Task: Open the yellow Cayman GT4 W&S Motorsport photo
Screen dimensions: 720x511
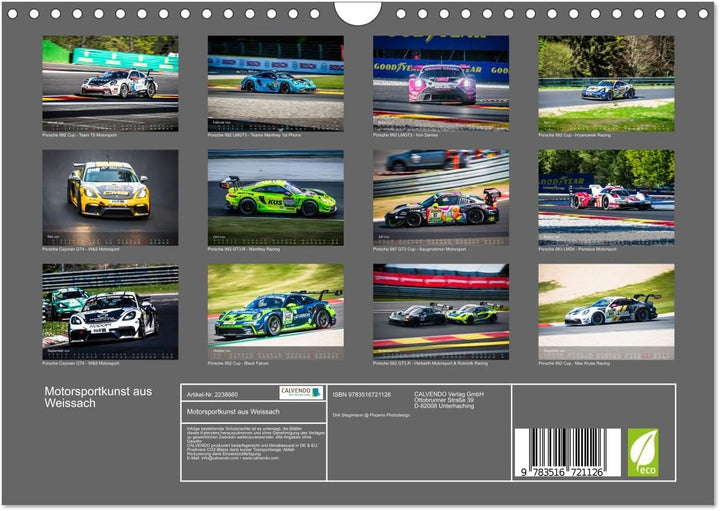Action: pyautogui.click(x=110, y=197)
